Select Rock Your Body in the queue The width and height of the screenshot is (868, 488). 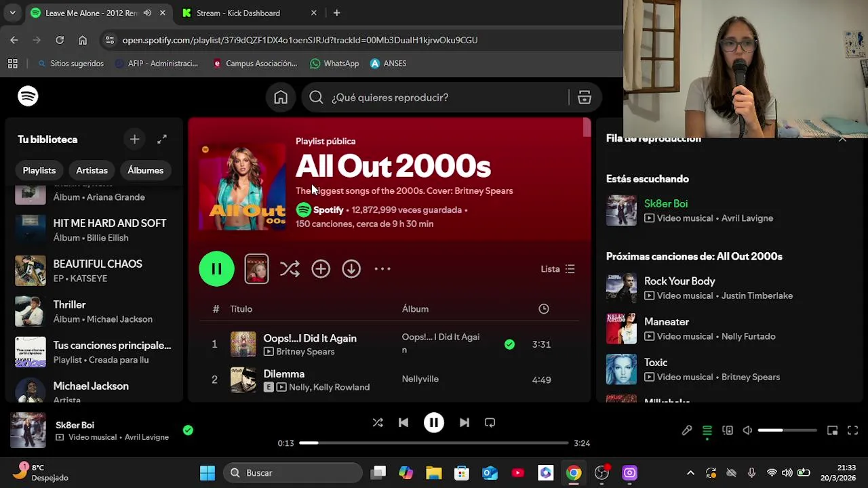coord(679,281)
